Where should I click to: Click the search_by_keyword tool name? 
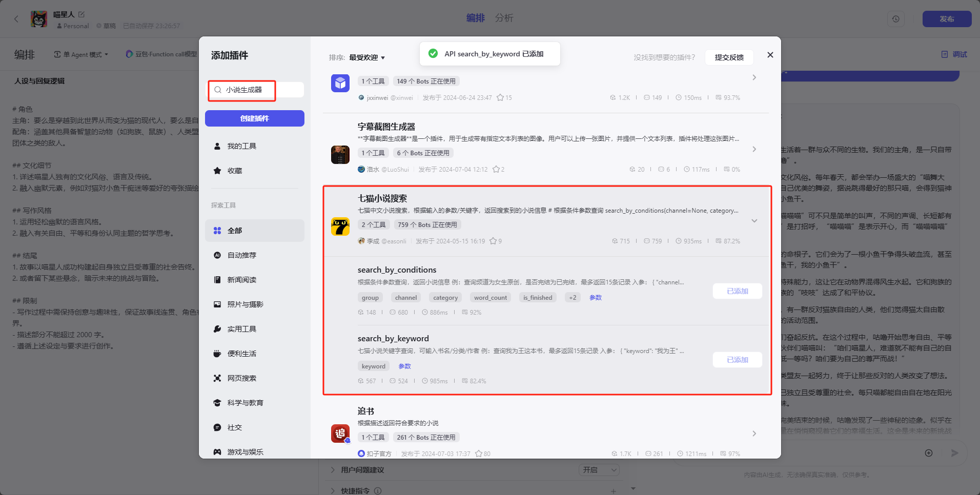pyautogui.click(x=393, y=339)
